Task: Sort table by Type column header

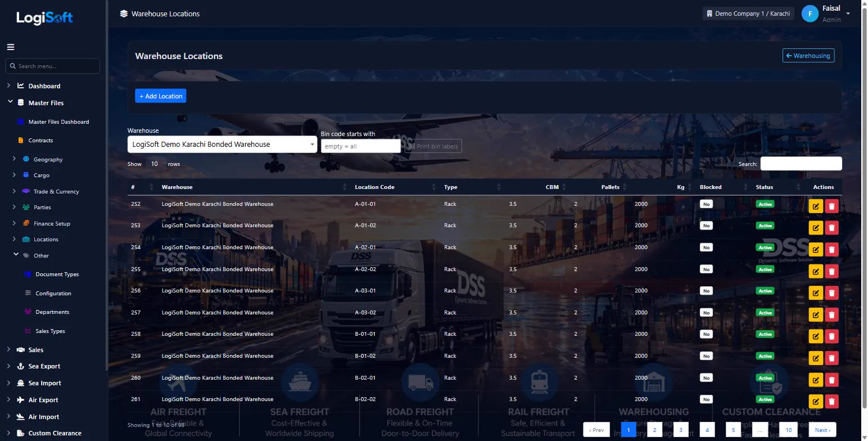Action: (471, 187)
